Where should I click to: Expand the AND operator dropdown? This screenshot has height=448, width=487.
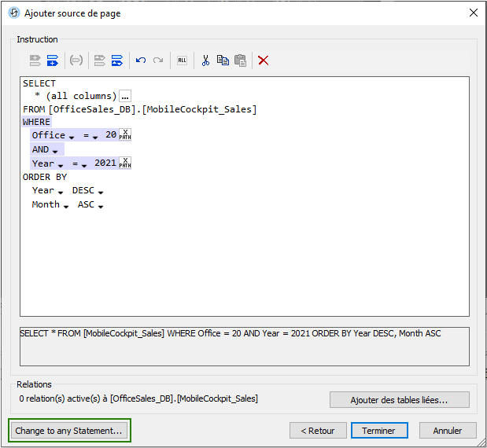[55, 151]
